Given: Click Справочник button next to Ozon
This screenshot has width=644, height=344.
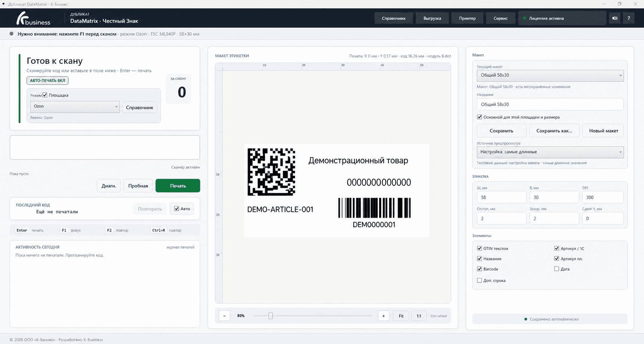Looking at the screenshot, I should pos(140,107).
